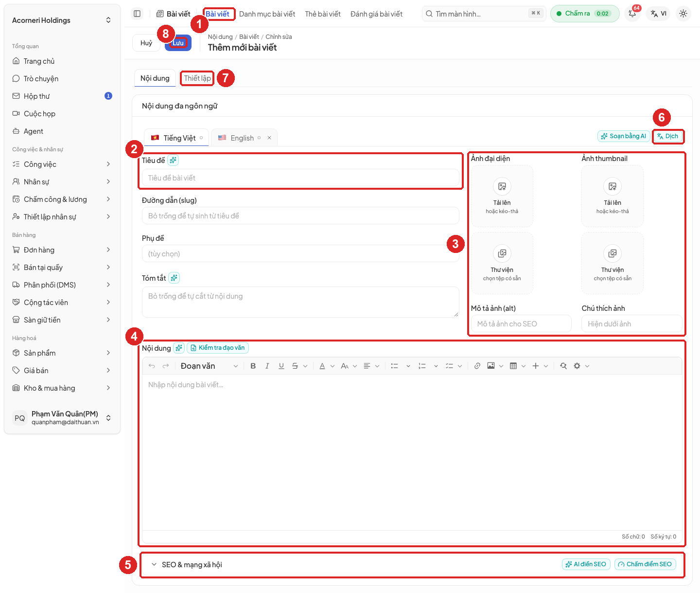Apply italic formatting in the editor
700x593 pixels.
click(x=267, y=366)
